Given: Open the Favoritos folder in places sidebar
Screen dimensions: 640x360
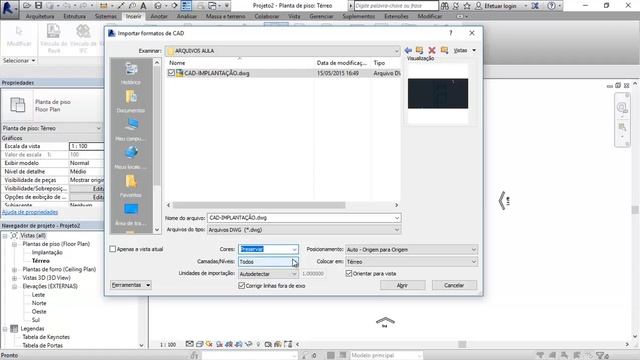Looking at the screenshot, I should coord(131,186).
